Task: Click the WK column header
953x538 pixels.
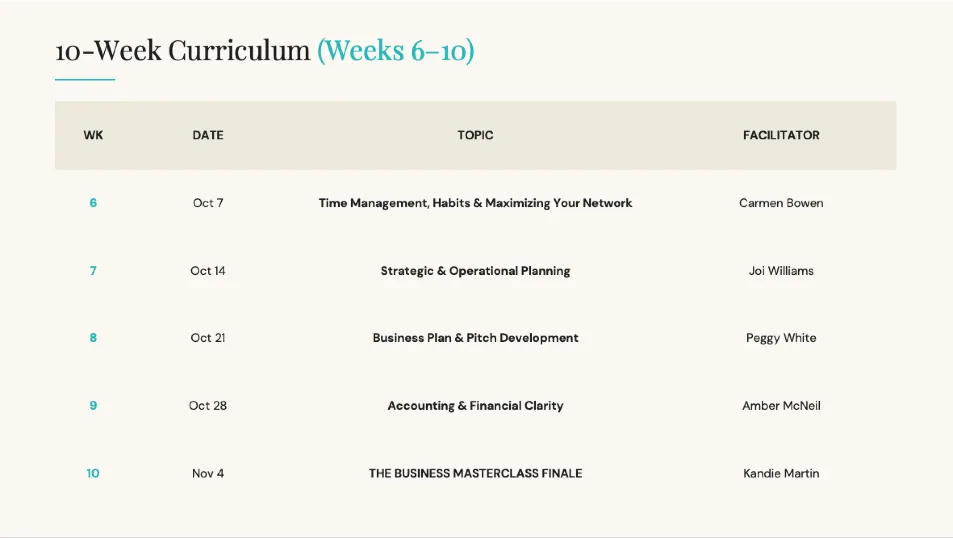Action: click(x=93, y=135)
